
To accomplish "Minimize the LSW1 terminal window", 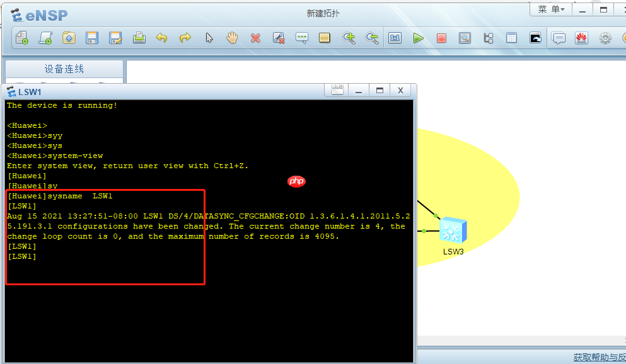I will pos(359,90).
